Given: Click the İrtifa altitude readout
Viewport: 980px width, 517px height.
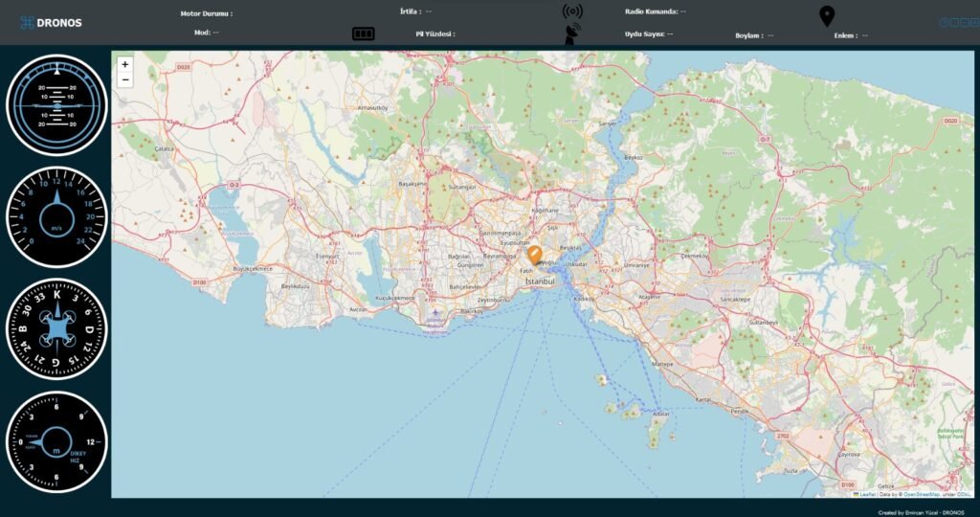Looking at the screenshot, I should click(x=411, y=11).
